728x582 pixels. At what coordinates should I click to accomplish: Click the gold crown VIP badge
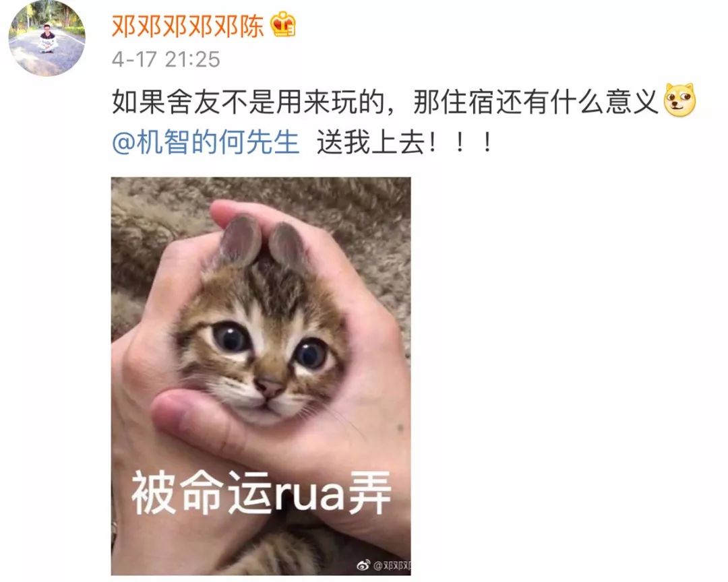click(x=283, y=25)
